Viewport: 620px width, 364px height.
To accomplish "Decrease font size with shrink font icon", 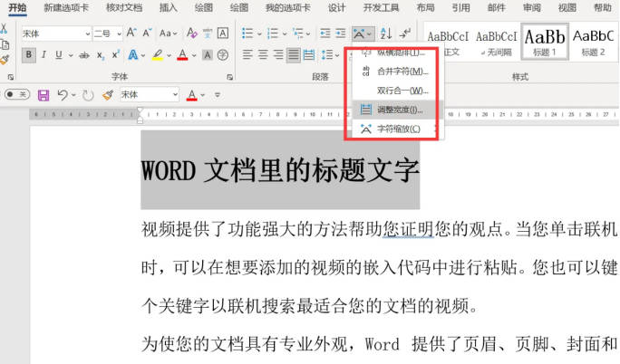I will 148,34.
